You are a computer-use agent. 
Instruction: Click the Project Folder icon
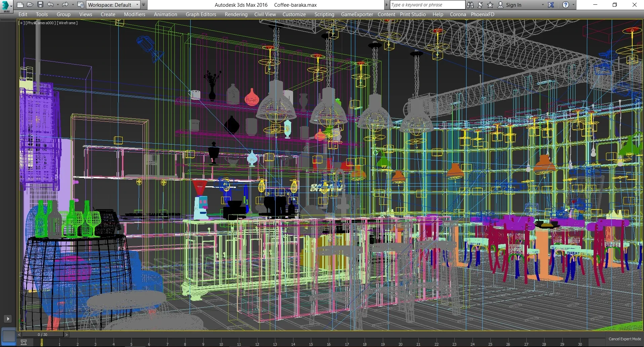[x=81, y=5]
